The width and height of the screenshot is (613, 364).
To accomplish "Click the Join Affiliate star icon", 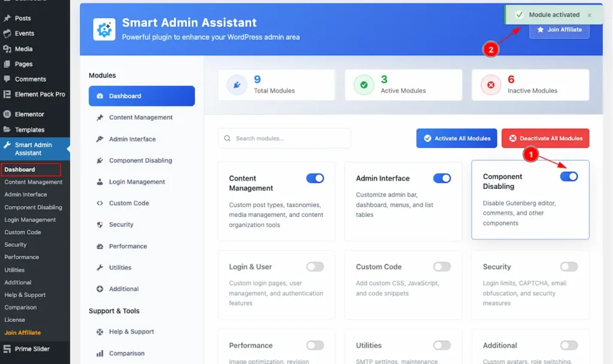I will coord(541,30).
